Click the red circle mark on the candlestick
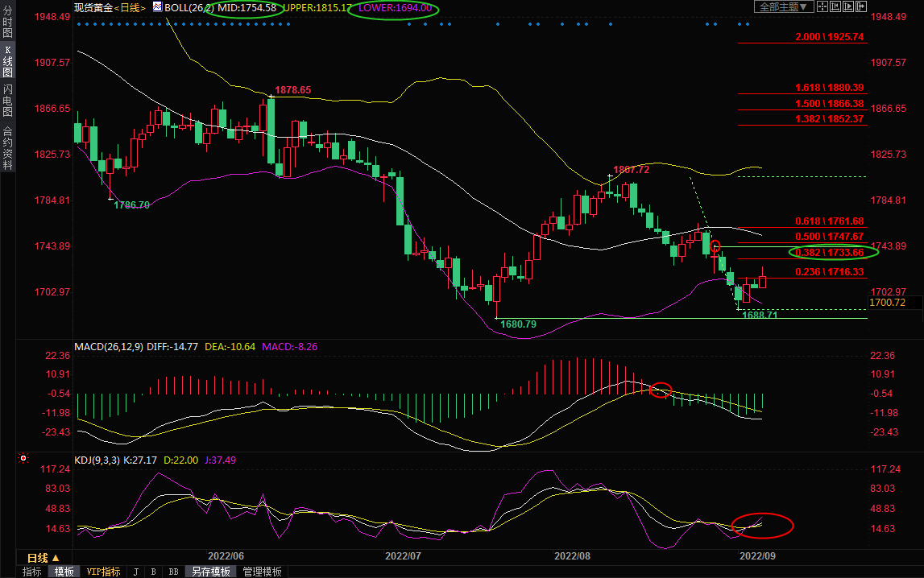Viewport: 924px width, 578px height. tap(715, 246)
